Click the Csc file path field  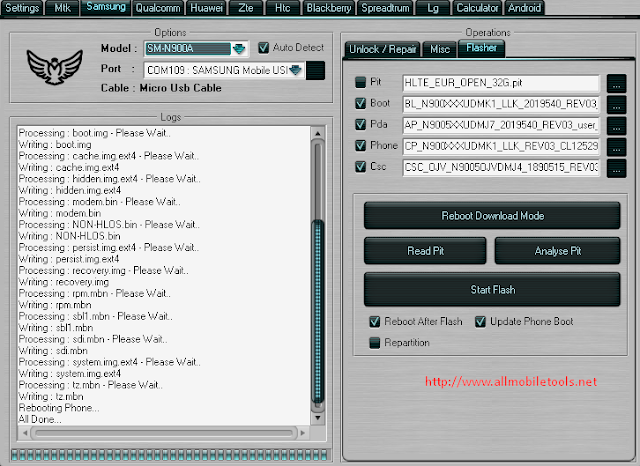(501, 168)
